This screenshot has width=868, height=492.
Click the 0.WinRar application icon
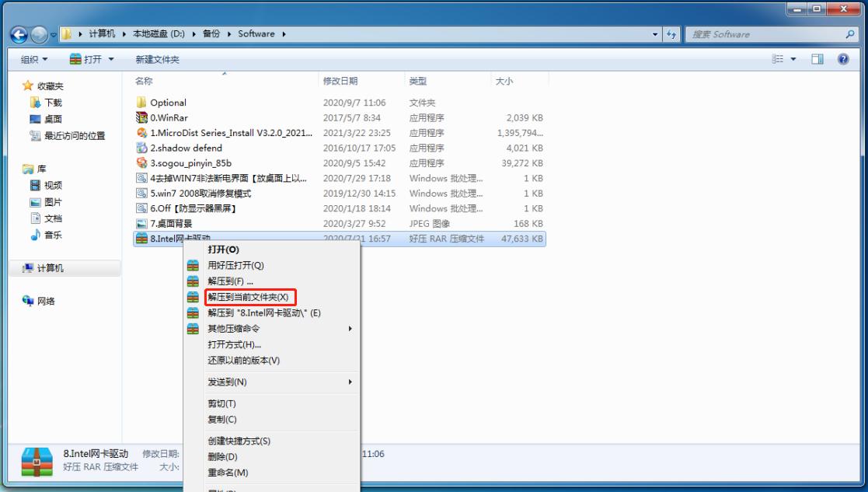(x=141, y=118)
